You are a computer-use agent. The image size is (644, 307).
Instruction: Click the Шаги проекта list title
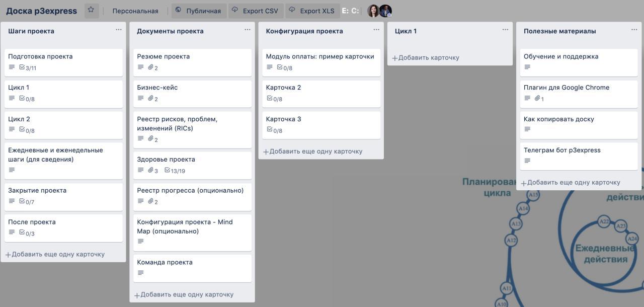[31, 31]
